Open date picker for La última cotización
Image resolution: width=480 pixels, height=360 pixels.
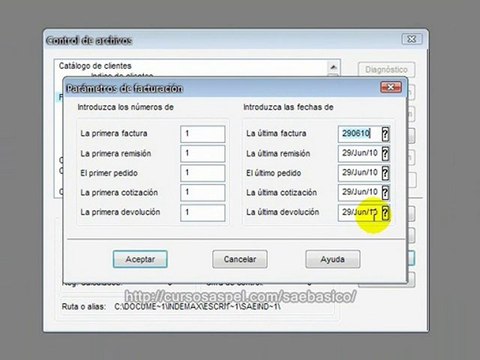[x=385, y=192]
